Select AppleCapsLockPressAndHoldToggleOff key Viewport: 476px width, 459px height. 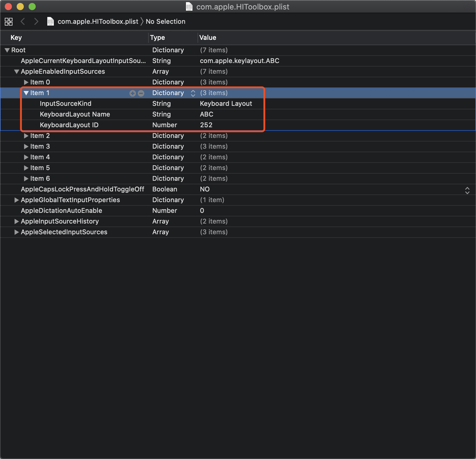pyautogui.click(x=82, y=189)
